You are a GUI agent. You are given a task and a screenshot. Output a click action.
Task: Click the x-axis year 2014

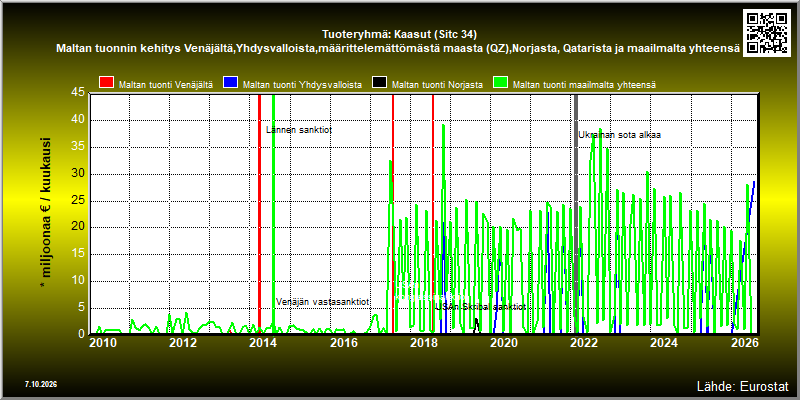pyautogui.click(x=263, y=343)
